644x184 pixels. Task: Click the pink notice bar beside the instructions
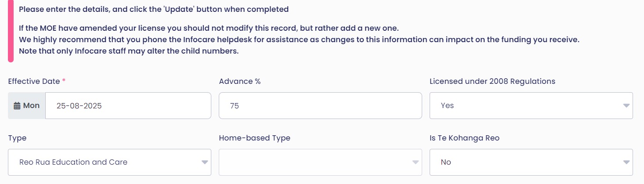[11, 31]
